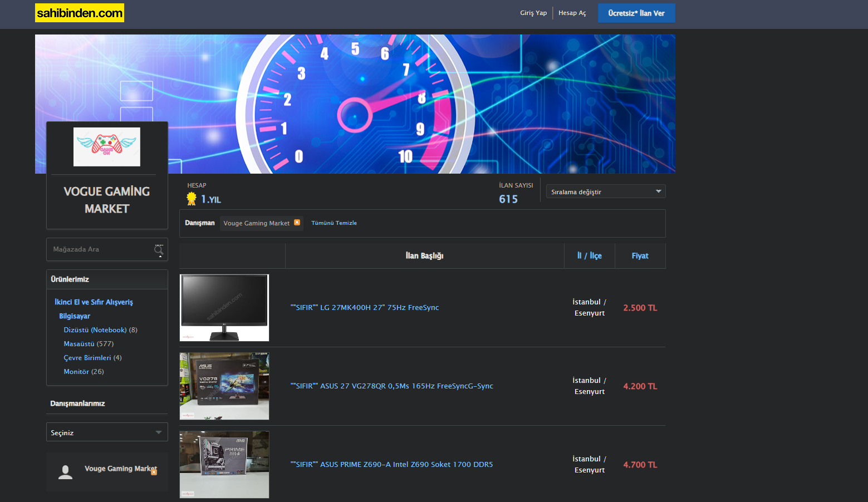Open the LG 27MK400H monitor thumbnail
868x502 pixels.
tap(224, 308)
